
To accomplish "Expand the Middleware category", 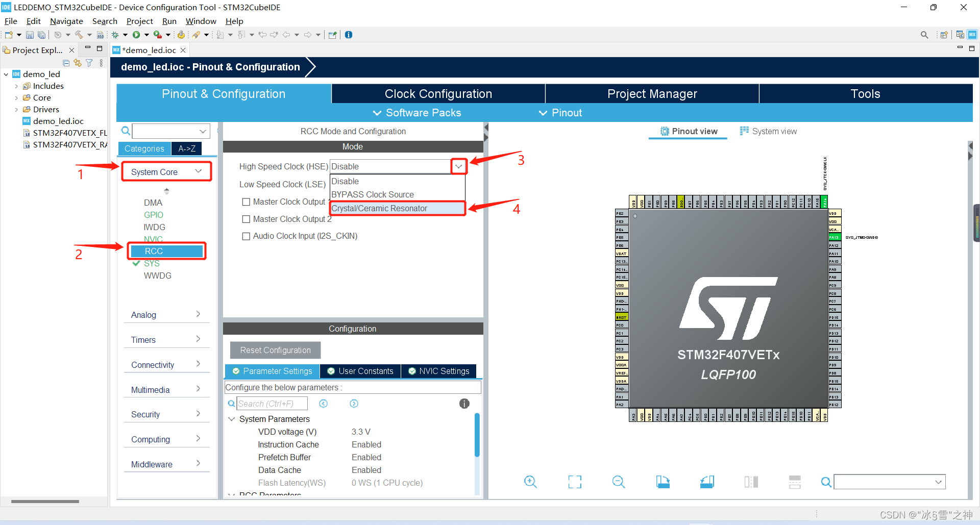I will pos(166,464).
